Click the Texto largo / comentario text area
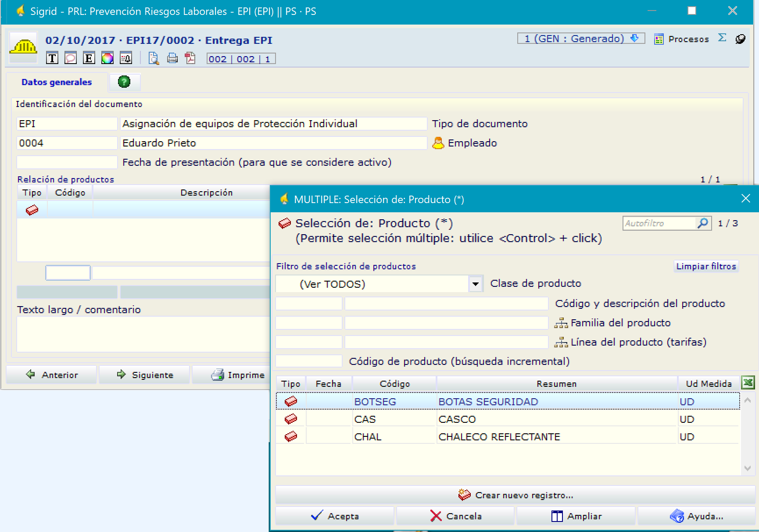The height and width of the screenshot is (532, 759). pyautogui.click(x=143, y=334)
